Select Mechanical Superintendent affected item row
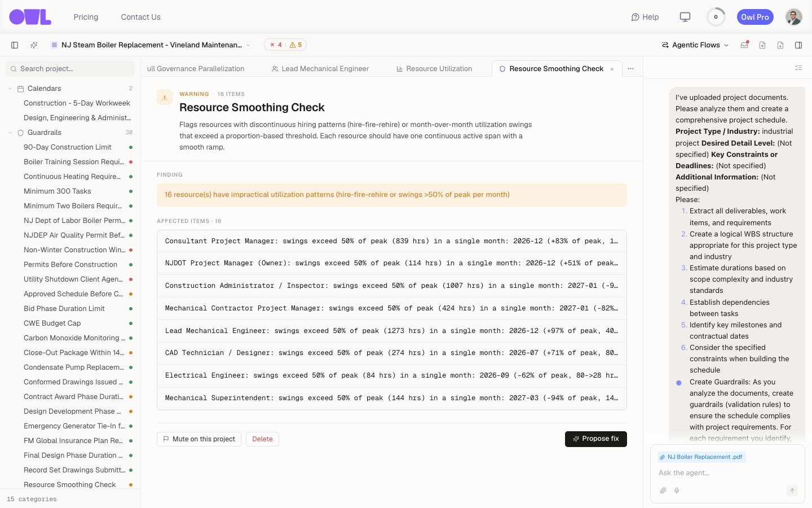This screenshot has width=812, height=508. click(392, 398)
